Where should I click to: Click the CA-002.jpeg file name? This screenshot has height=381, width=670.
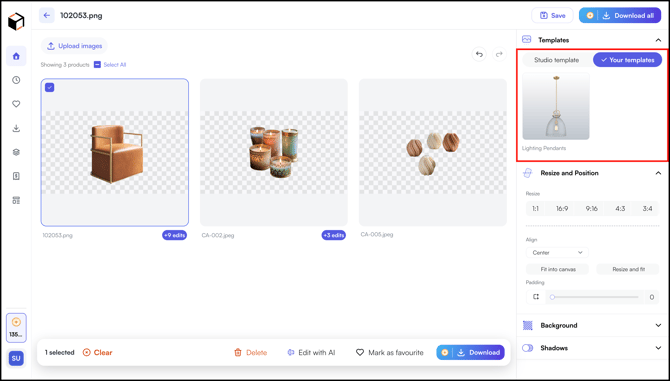click(x=218, y=235)
